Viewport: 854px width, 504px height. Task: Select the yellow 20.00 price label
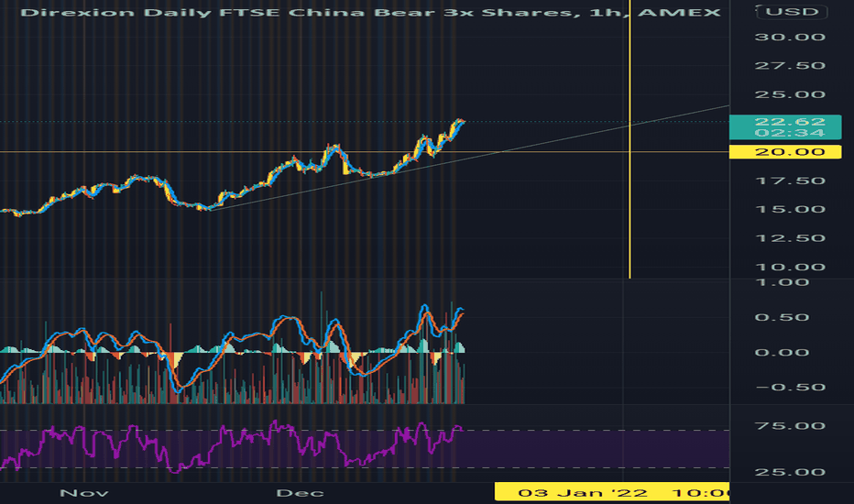[785, 151]
